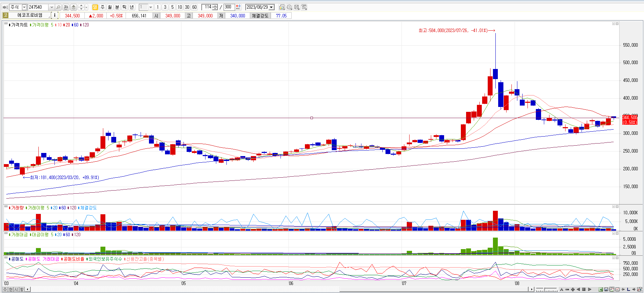644x293 pixels.
Task: Select the 30 interval button
Action: pyautogui.click(x=187, y=7)
